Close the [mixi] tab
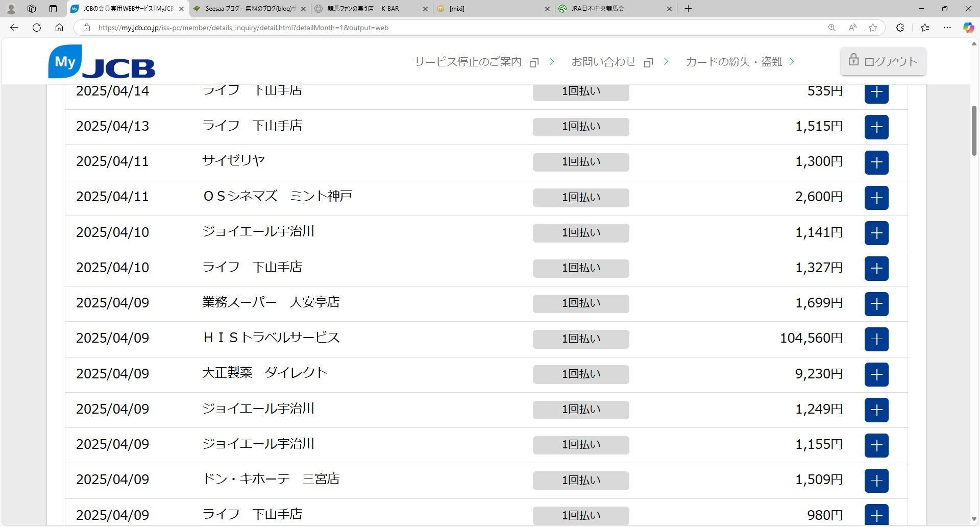The height and width of the screenshot is (527, 980). [547, 9]
